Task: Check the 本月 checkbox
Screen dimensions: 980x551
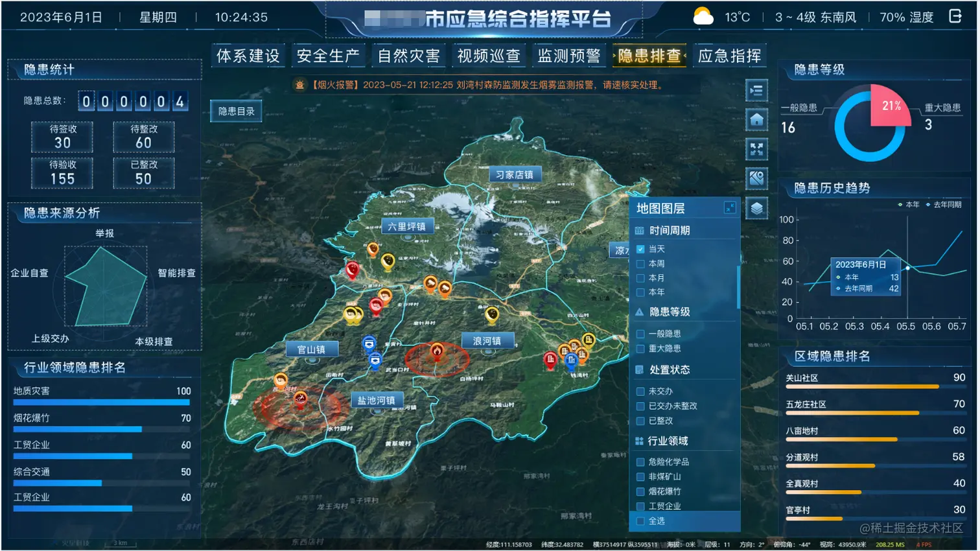Action: click(x=640, y=278)
